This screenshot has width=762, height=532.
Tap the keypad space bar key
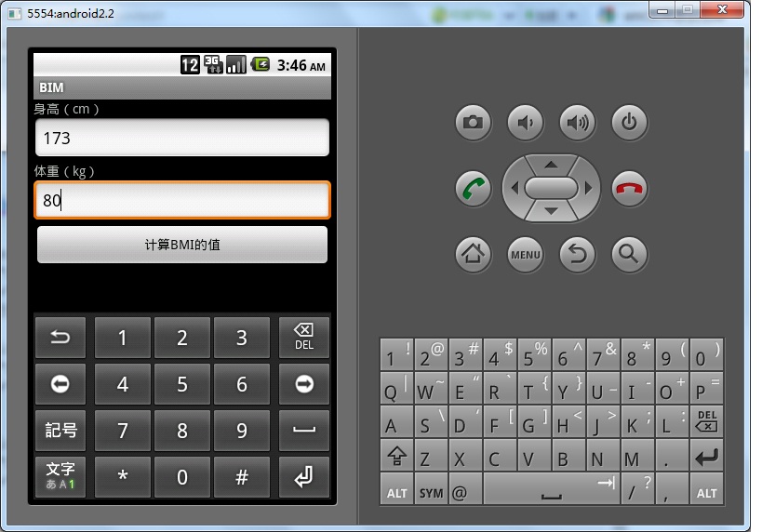click(304, 431)
